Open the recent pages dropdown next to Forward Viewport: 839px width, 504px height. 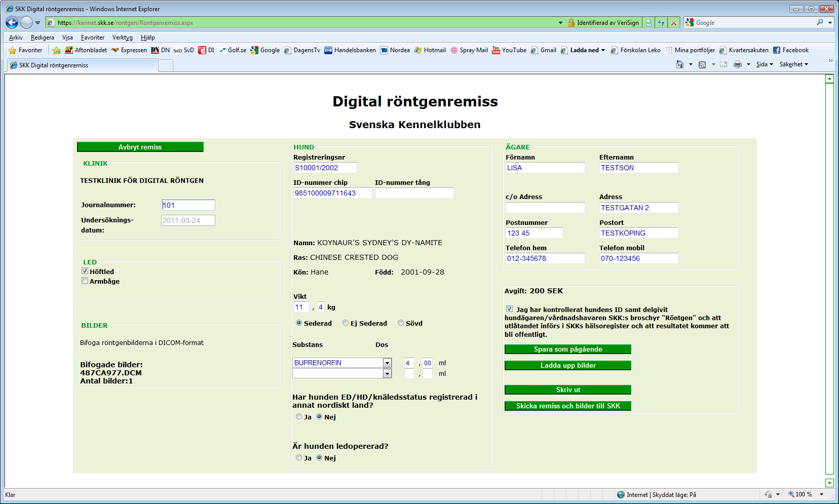(37, 23)
